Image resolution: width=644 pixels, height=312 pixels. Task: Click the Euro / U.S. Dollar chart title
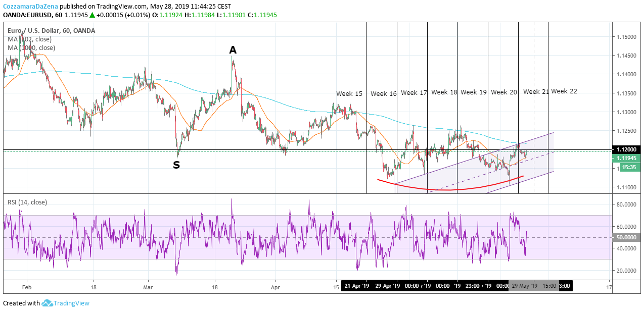coord(53,31)
